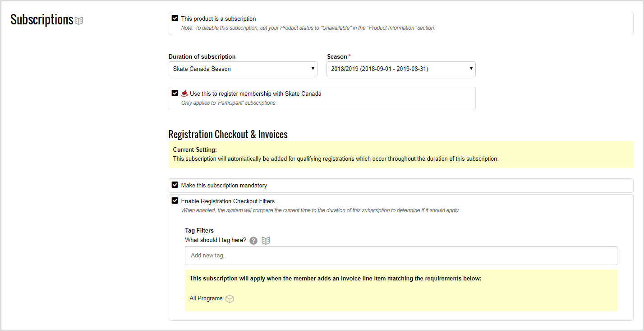The width and height of the screenshot is (644, 331).
Task: Open the question mark help for tag filters
Action: click(253, 241)
